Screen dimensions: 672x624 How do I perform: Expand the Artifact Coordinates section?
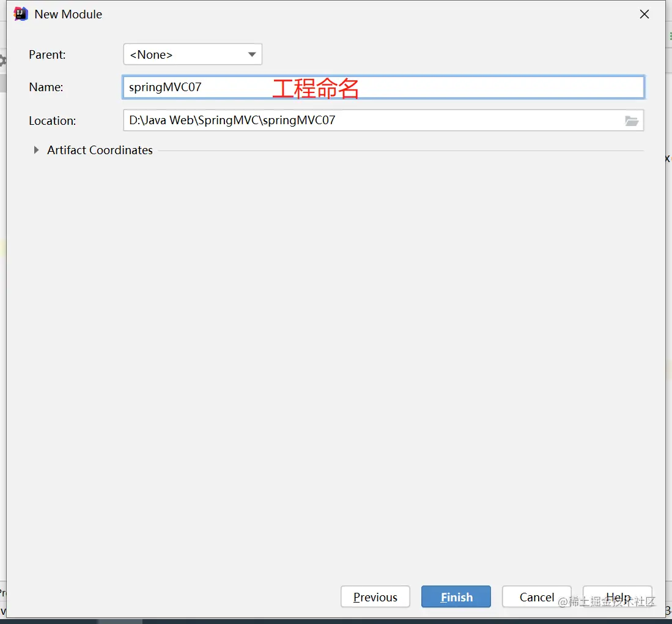point(36,150)
